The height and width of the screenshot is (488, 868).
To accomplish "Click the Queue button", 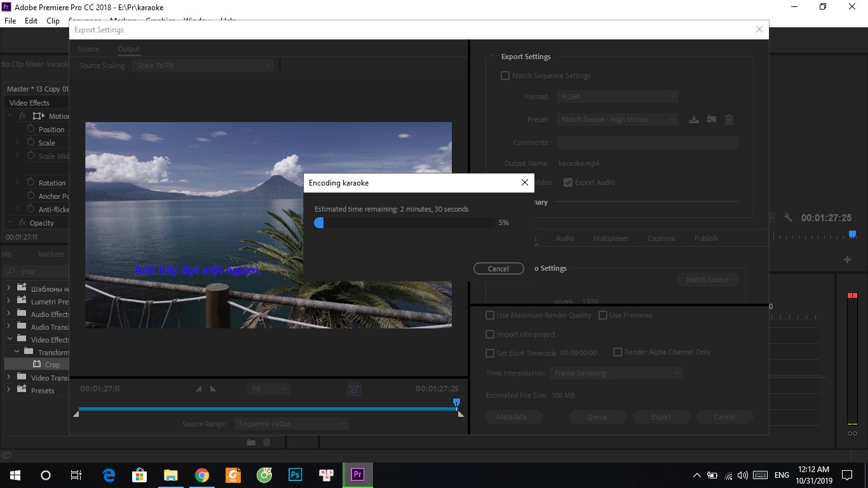I will (x=597, y=417).
